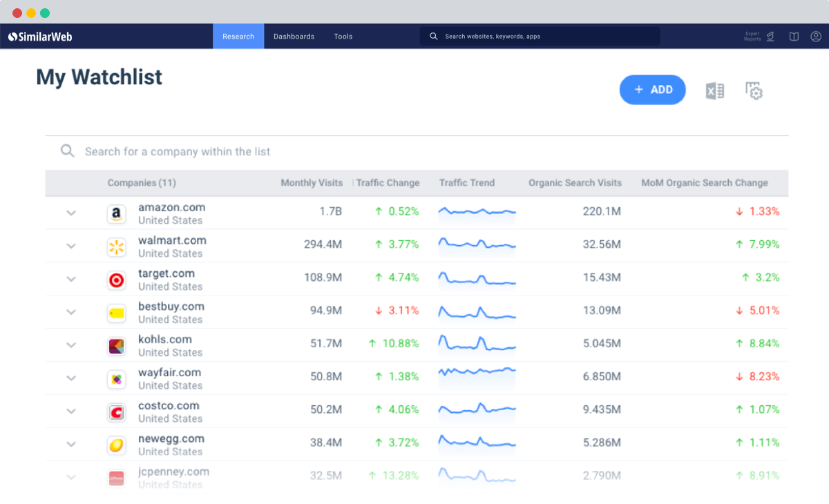The width and height of the screenshot is (829, 504).
Task: Sort by Organic Search Visits header
Action: 575,183
